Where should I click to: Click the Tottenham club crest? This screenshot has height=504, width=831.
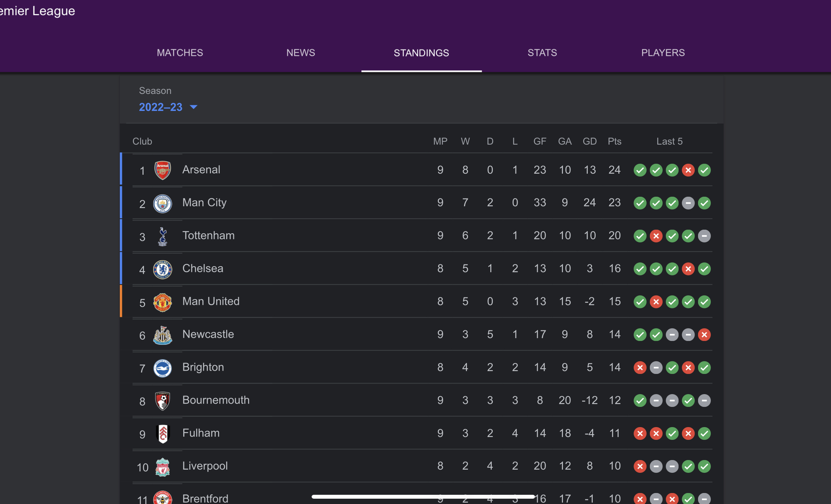163,236
